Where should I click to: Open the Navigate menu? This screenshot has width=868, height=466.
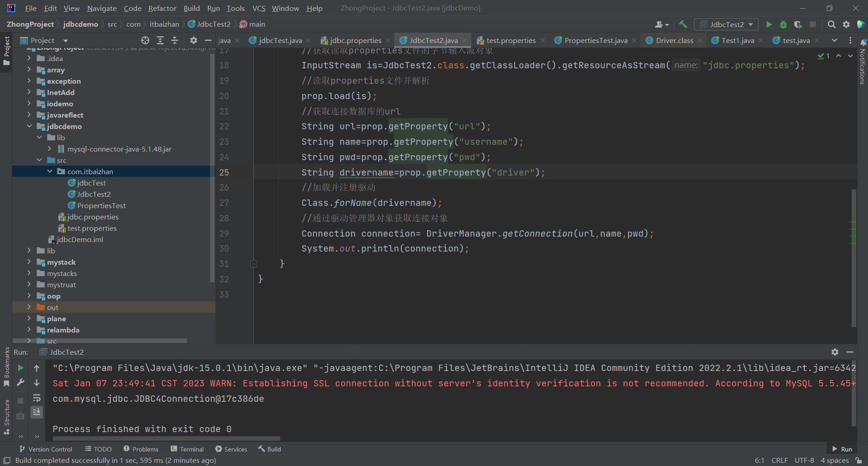(102, 8)
